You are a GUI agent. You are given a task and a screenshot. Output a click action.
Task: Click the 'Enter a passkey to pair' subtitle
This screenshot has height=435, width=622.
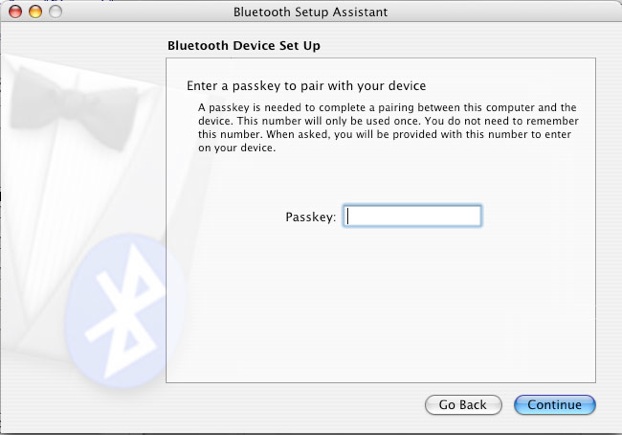(x=306, y=86)
